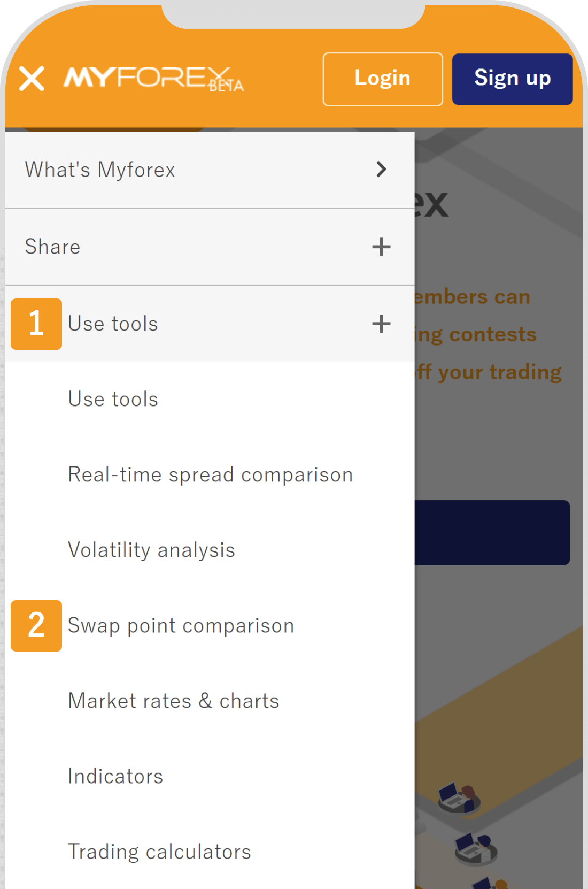Toggle the Use tools plus expander

(x=381, y=324)
